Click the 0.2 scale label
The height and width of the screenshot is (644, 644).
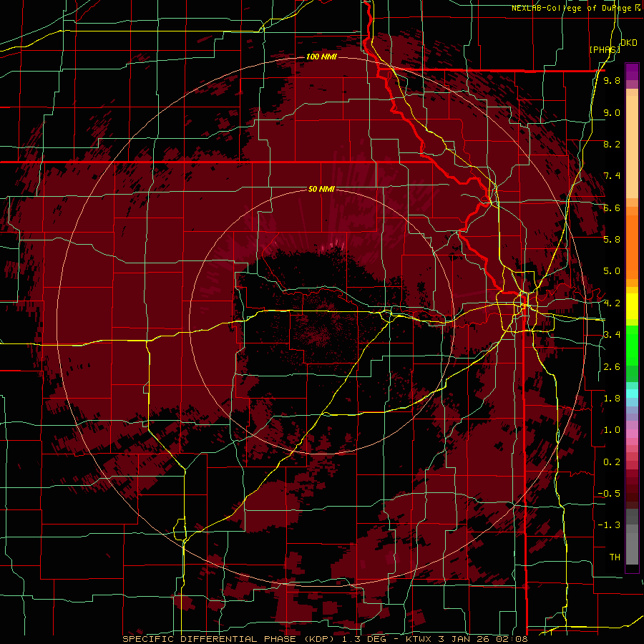tap(612, 462)
